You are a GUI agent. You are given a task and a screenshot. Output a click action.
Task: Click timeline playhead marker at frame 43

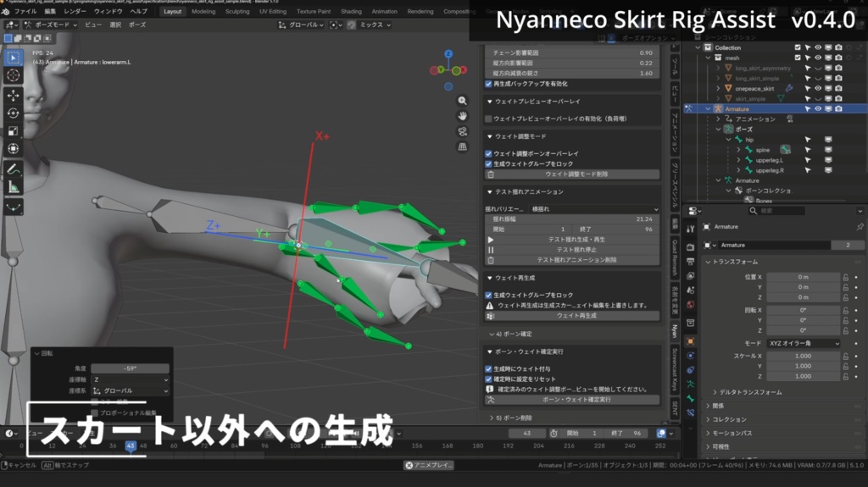[x=131, y=445]
